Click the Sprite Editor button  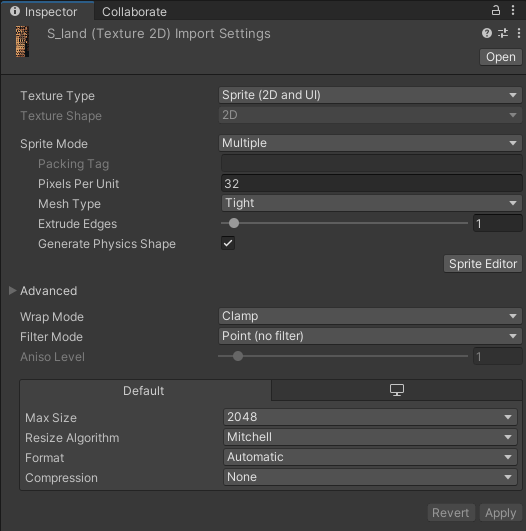click(483, 264)
